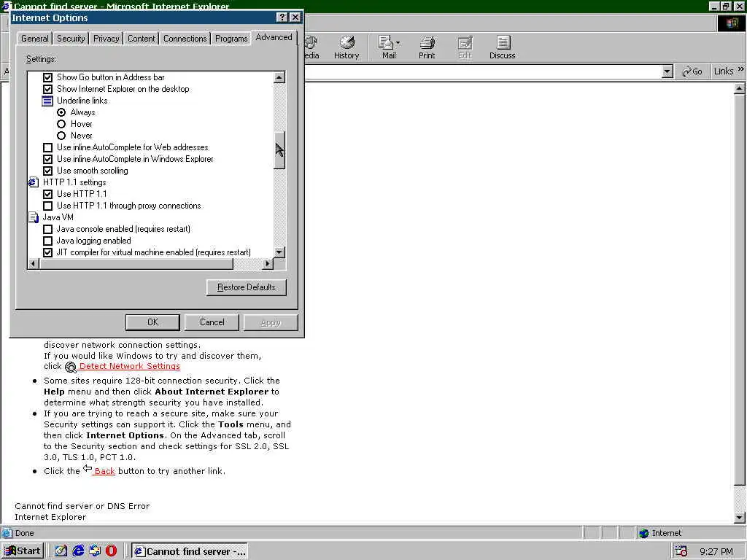Uncheck Show Go button in Address bar
The width and height of the screenshot is (747, 560).
click(47, 77)
